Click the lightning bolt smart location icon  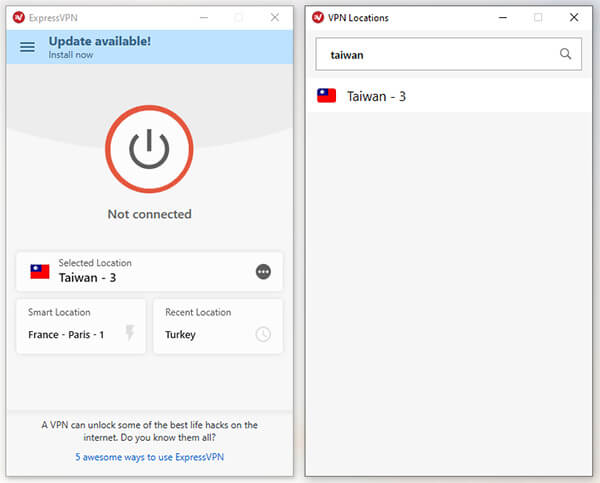click(130, 332)
